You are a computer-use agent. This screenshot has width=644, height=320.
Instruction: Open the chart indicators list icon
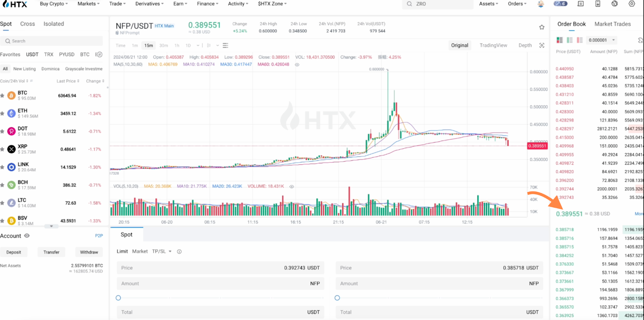225,45
